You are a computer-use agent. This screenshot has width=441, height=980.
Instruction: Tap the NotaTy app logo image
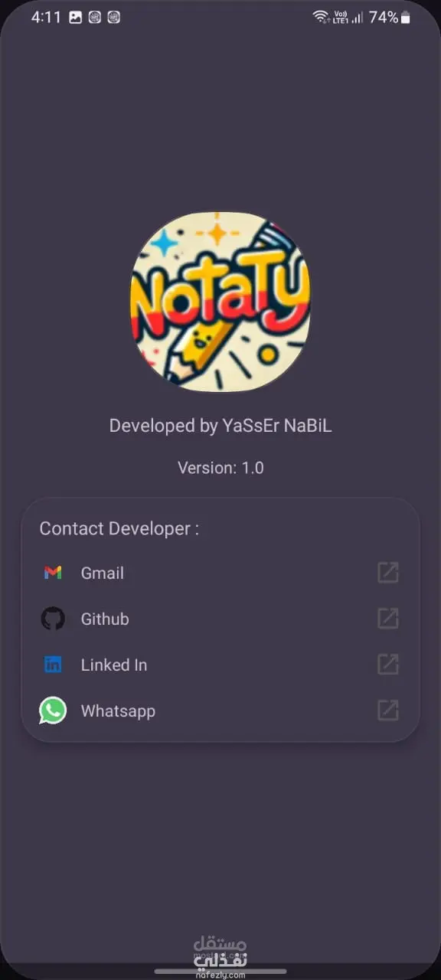(x=220, y=302)
